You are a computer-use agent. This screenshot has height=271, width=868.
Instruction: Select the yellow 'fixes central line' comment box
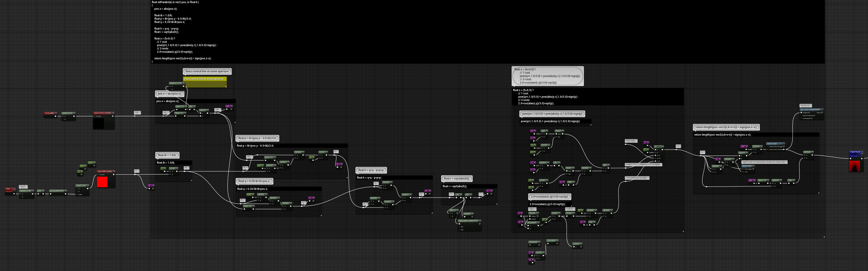[205, 82]
